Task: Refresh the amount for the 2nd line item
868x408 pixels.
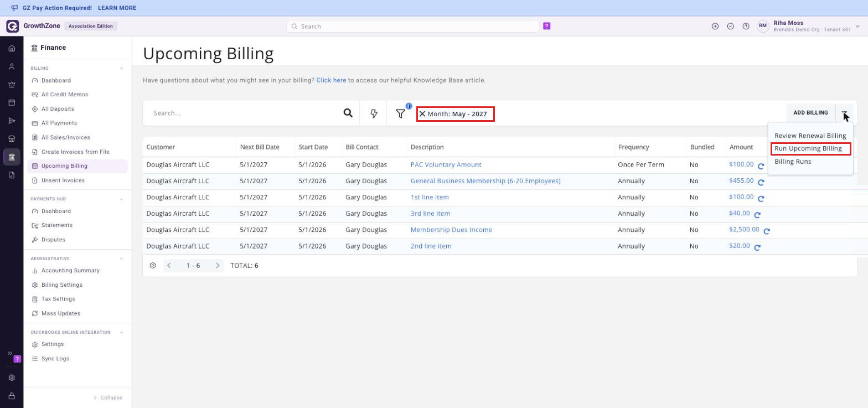Action: click(757, 247)
